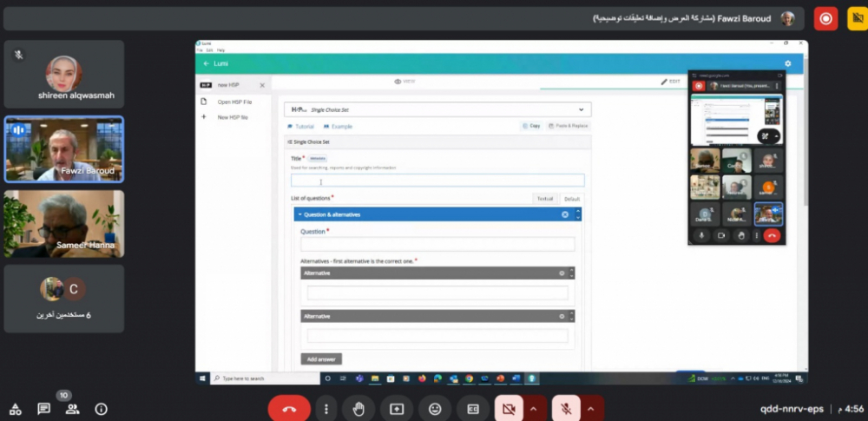Image resolution: width=868 pixels, height=421 pixels.
Task: Click Open H5P File
Action: [x=234, y=102]
